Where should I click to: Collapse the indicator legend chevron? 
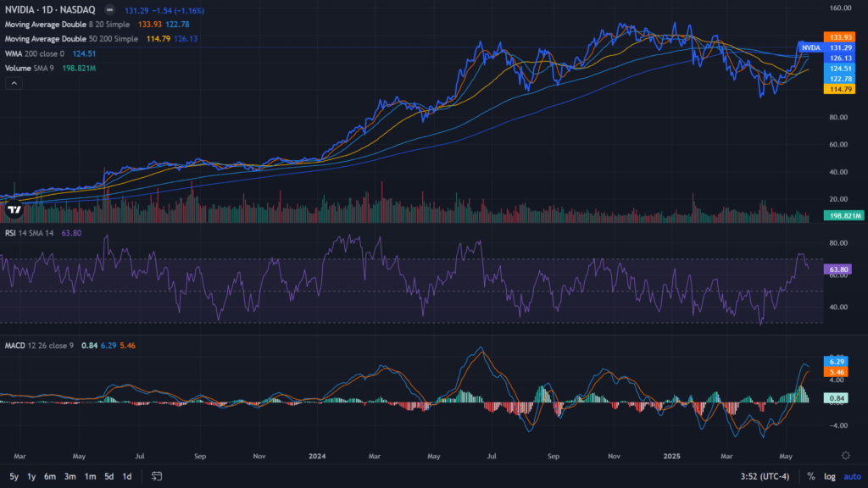click(x=14, y=83)
